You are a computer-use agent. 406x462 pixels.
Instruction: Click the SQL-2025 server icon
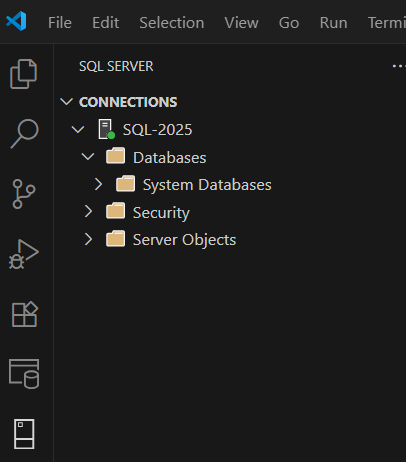point(107,129)
